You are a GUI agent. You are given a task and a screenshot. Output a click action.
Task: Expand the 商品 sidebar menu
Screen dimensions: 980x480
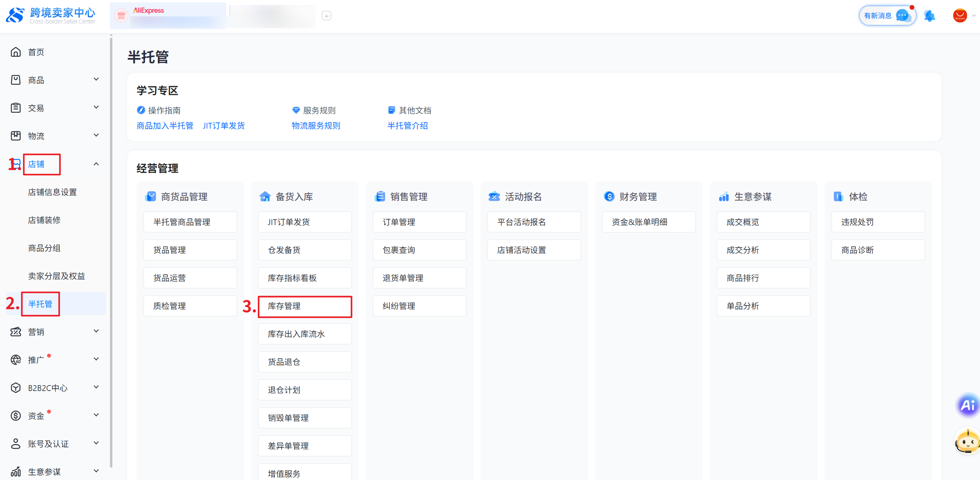[x=96, y=80]
